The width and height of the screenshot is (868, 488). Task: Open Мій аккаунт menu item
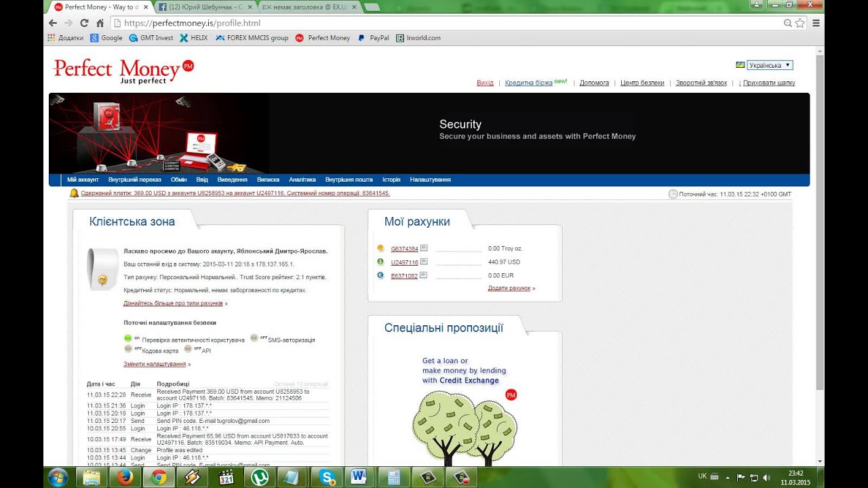(83, 180)
